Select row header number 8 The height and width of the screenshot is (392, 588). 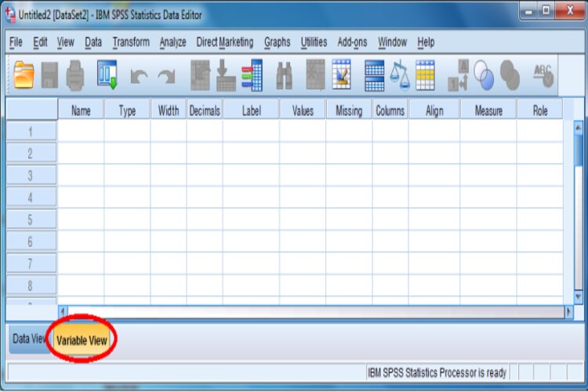coord(31,285)
